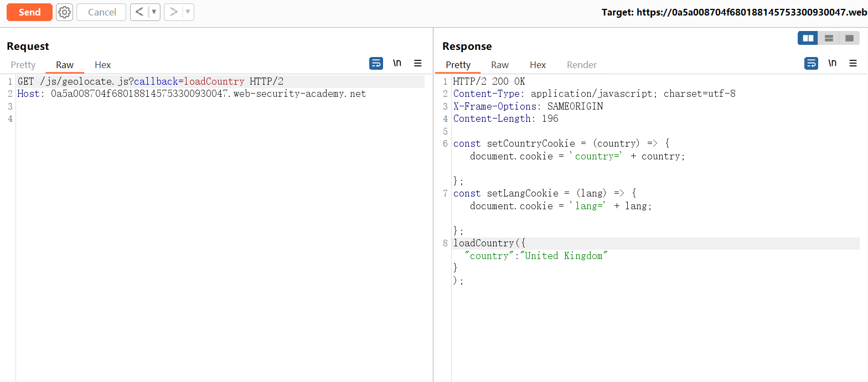
Task: Toggle word wrap icon in Request panel
Action: click(x=376, y=63)
